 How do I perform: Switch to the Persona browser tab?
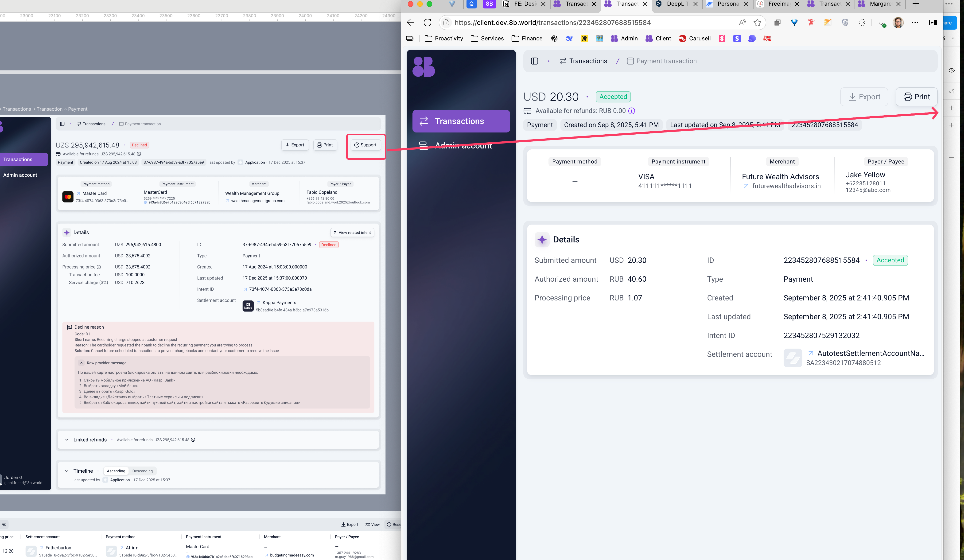pyautogui.click(x=727, y=4)
